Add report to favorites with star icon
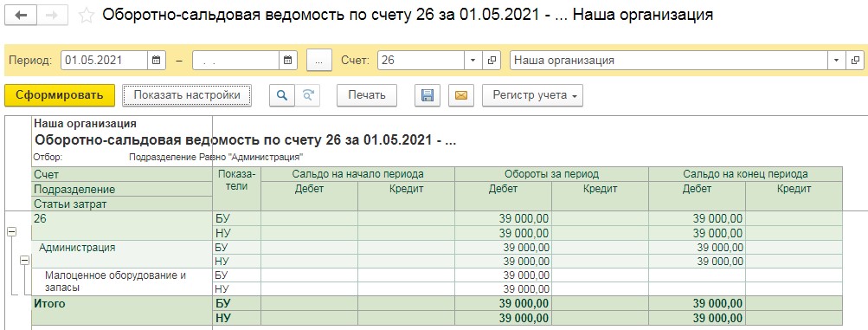This screenshot has height=330, width=868. tap(86, 16)
